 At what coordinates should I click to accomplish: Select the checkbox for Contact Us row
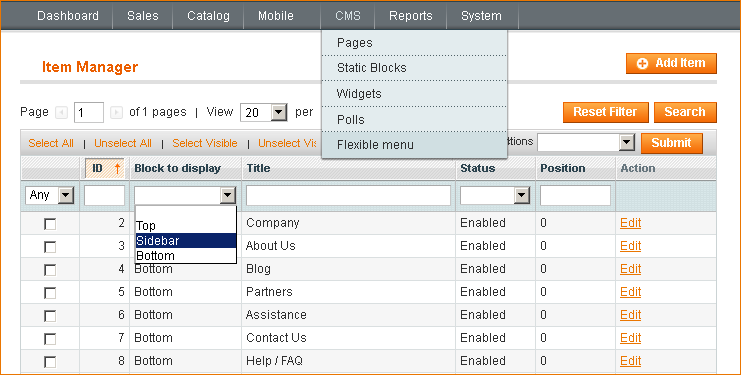pyautogui.click(x=50, y=339)
